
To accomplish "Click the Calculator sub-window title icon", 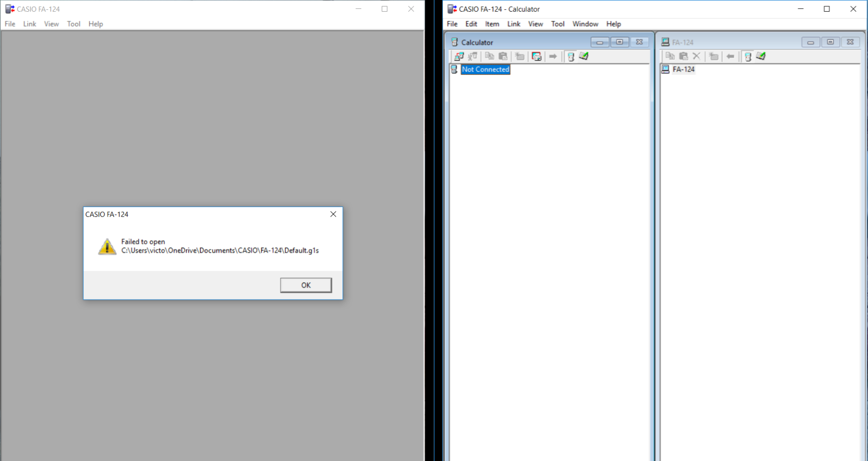I will click(454, 42).
